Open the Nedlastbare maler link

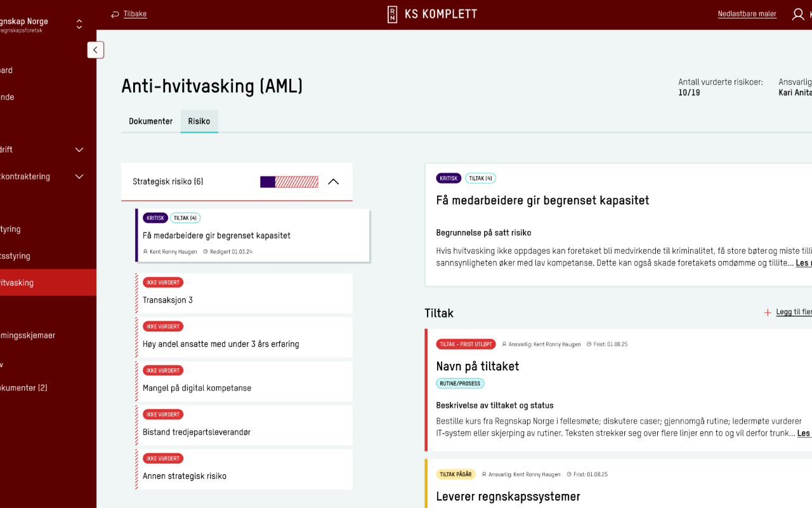[747, 14]
